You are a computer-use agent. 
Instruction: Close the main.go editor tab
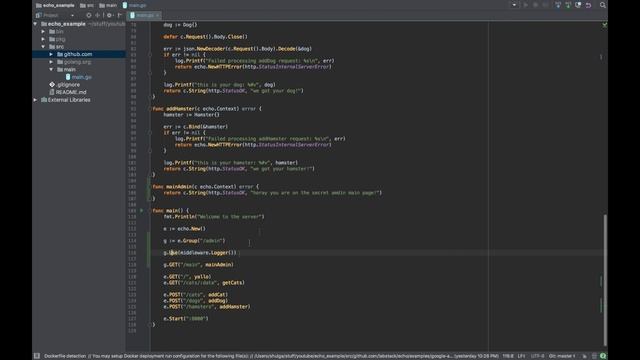tap(158, 16)
